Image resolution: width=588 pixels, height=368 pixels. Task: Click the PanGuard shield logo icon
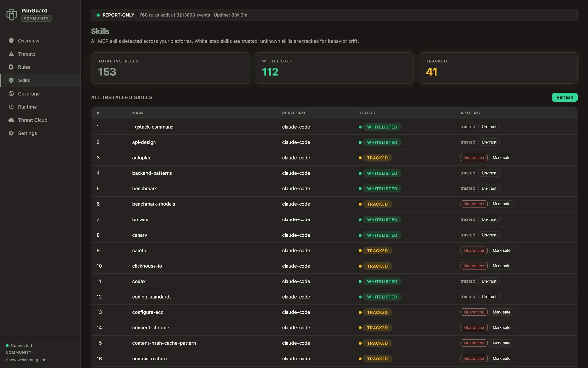[12, 14]
